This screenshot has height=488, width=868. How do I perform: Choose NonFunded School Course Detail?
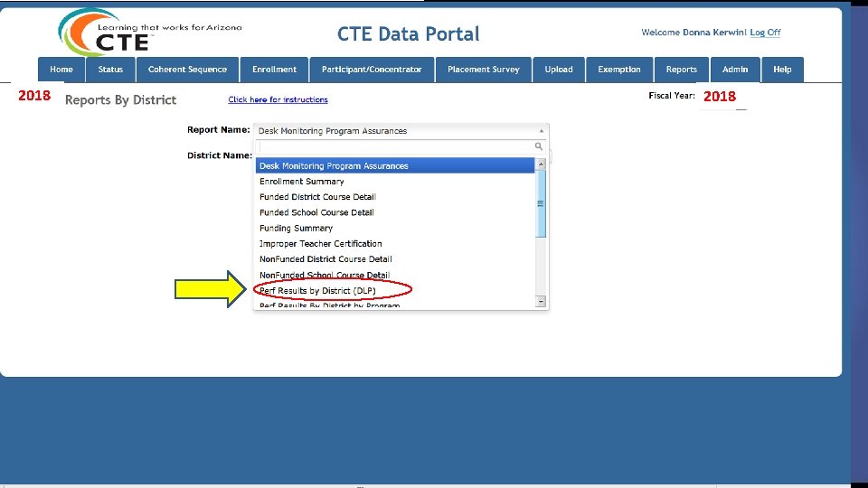(x=395, y=275)
